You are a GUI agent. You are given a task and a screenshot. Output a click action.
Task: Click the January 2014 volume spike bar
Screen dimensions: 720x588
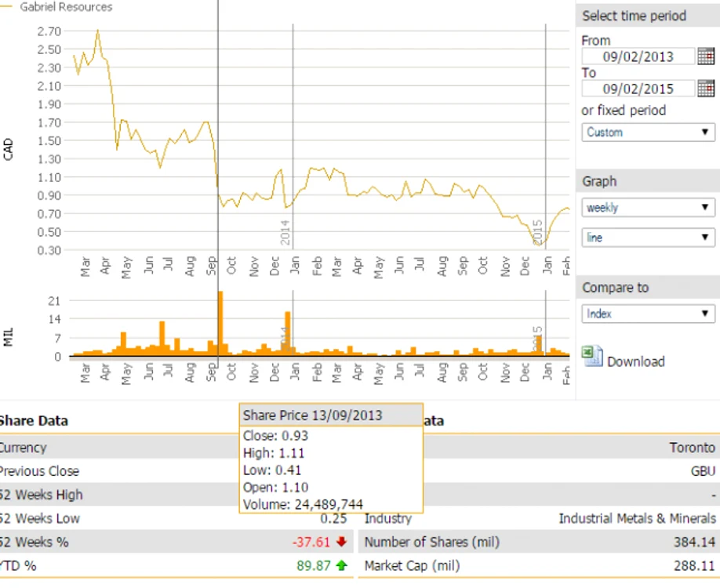288,332
